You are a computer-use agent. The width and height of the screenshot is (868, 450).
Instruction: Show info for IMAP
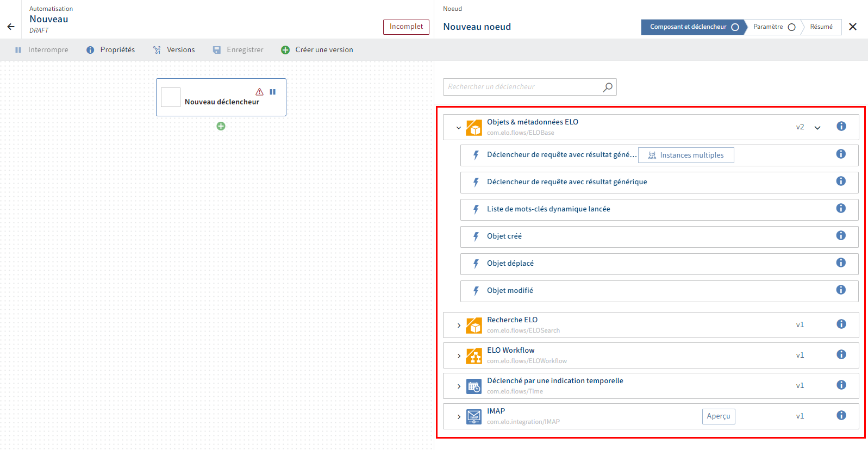tap(841, 415)
